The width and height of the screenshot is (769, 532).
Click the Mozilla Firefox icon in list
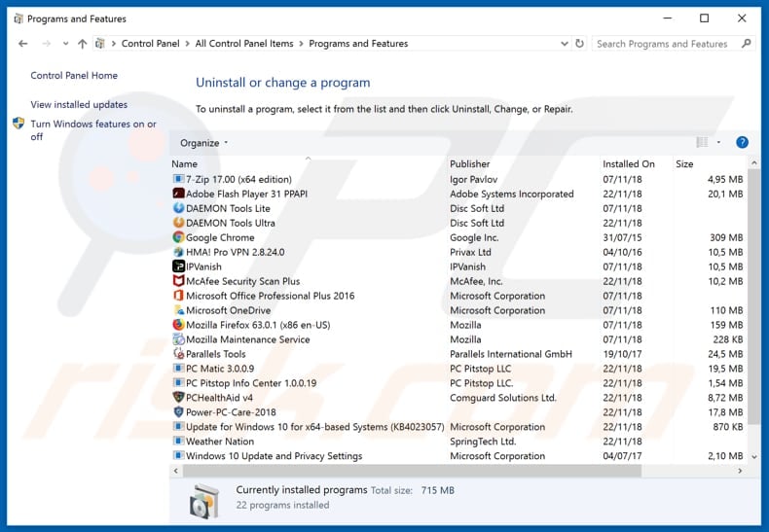pyautogui.click(x=178, y=325)
